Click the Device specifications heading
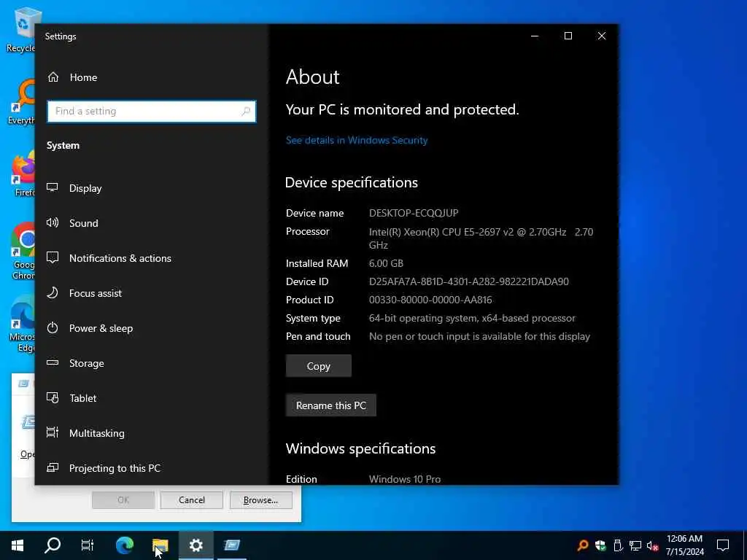The image size is (747, 560). click(x=352, y=182)
